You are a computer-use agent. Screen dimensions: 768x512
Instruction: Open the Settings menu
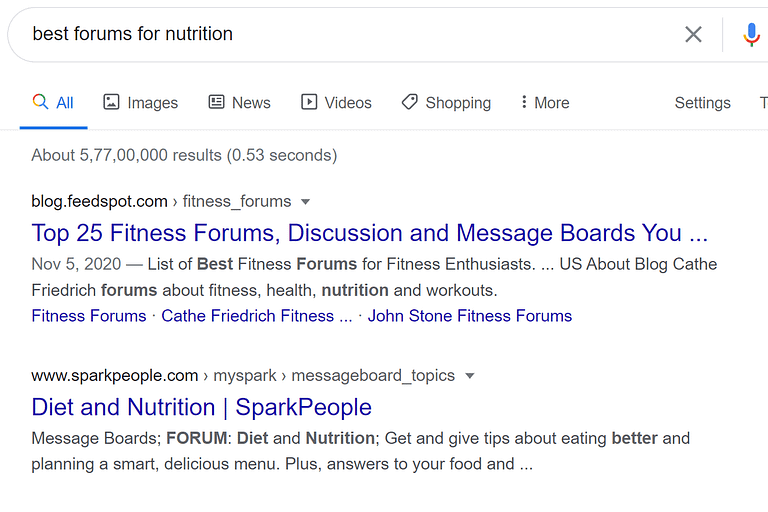pyautogui.click(x=702, y=102)
